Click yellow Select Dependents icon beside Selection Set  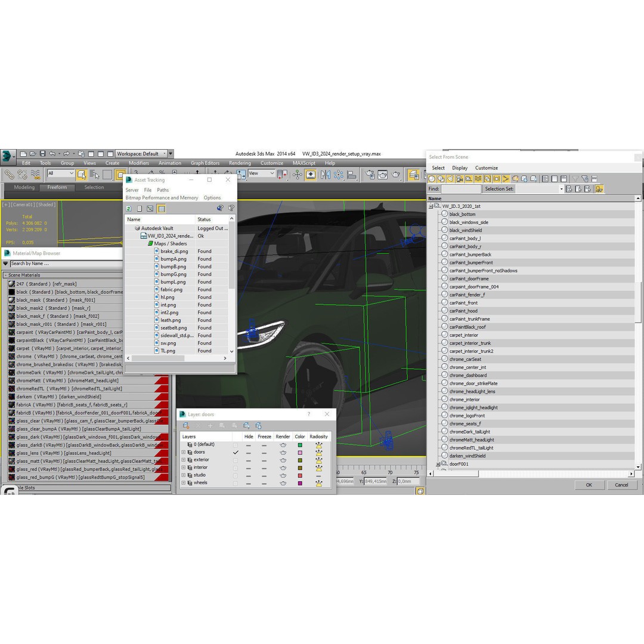599,189
